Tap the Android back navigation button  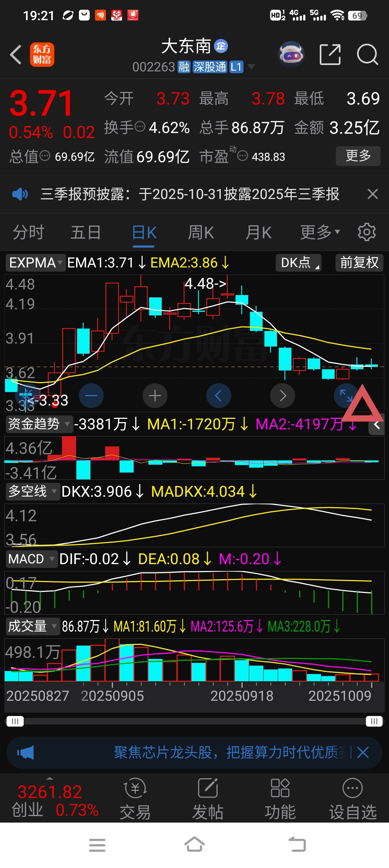click(297, 844)
